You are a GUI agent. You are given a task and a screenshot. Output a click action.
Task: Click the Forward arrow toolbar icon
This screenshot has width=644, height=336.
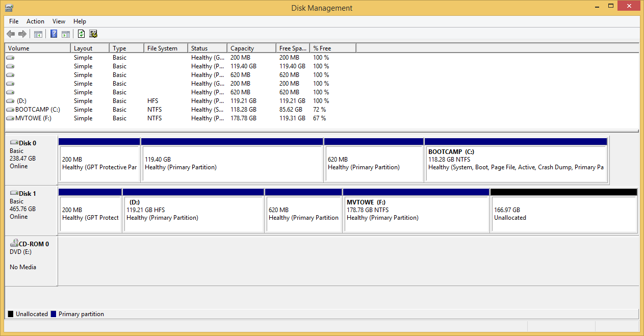pyautogui.click(x=22, y=34)
